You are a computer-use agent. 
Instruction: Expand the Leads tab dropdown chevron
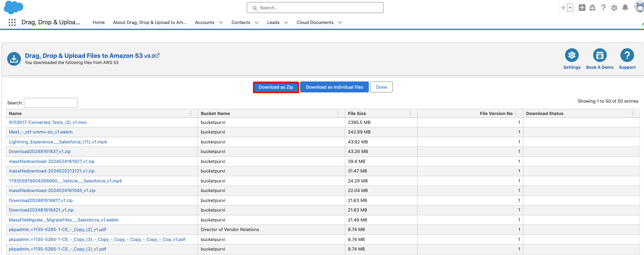(286, 23)
